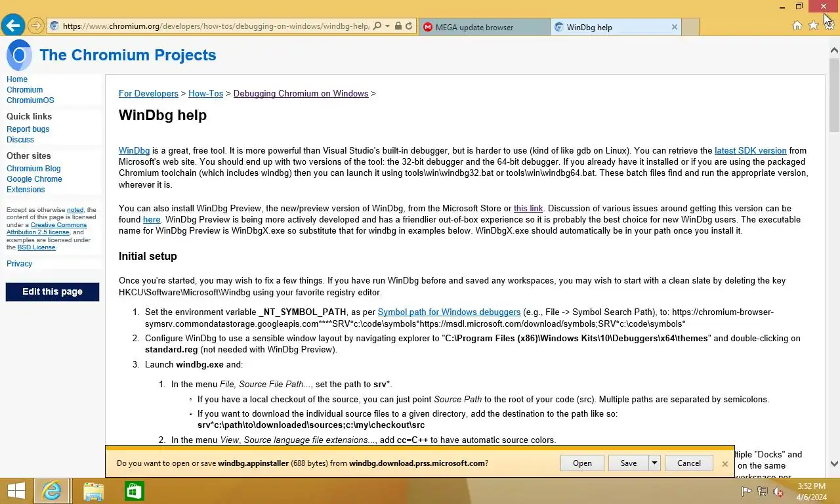Click the Home icon in IE toolbar
This screenshot has height=504, width=840.
(797, 26)
